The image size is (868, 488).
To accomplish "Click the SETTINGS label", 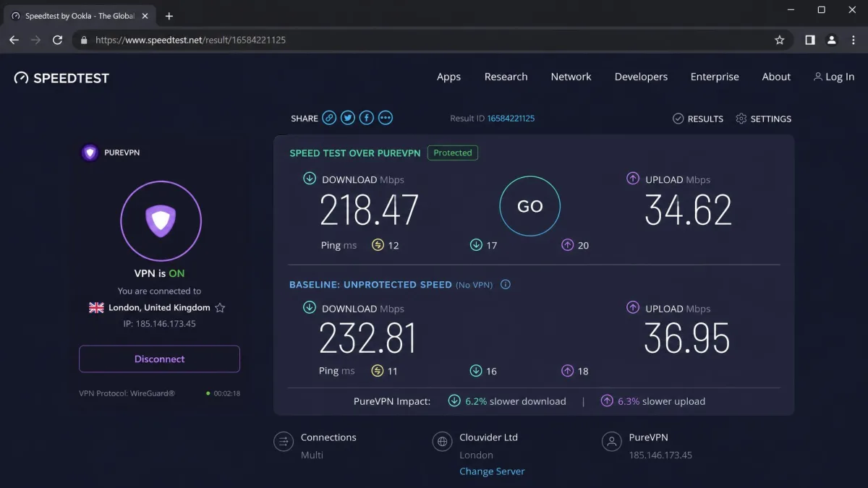I will point(771,119).
